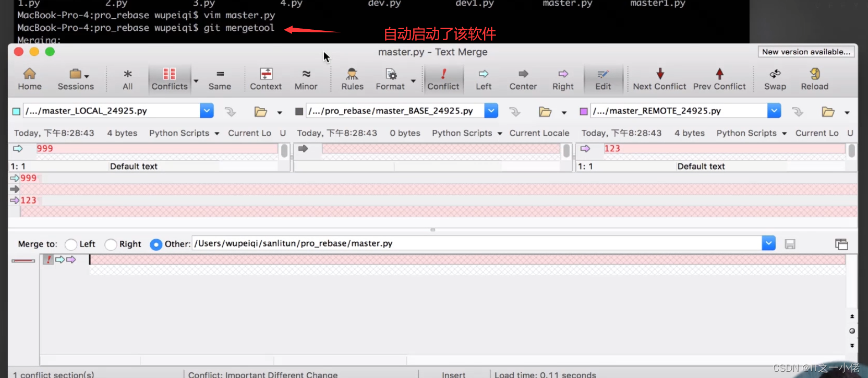Image resolution: width=868 pixels, height=378 pixels.
Task: Open Python Scripts format menu in left pane
Action: coord(184,133)
